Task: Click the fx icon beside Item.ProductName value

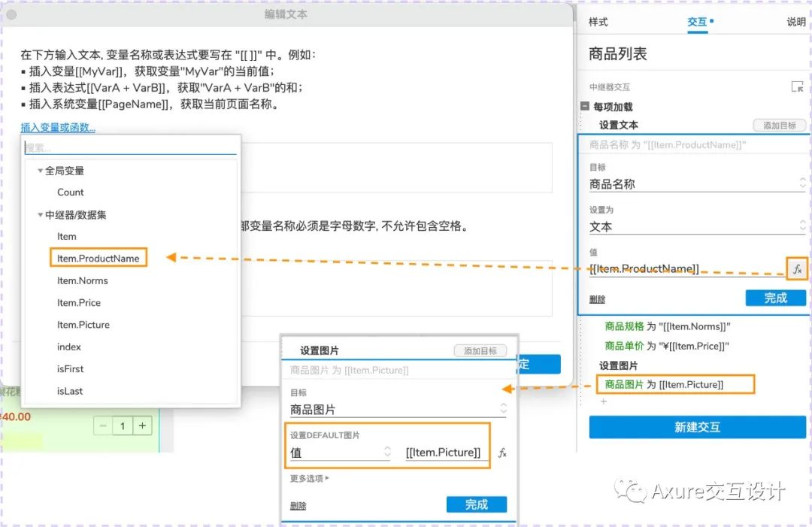Action: [797, 268]
